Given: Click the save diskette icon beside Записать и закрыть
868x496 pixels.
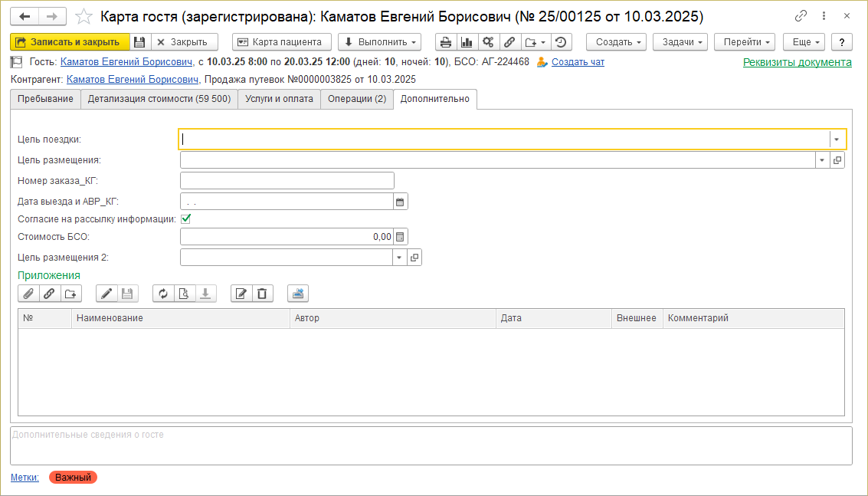Looking at the screenshot, I should 139,42.
